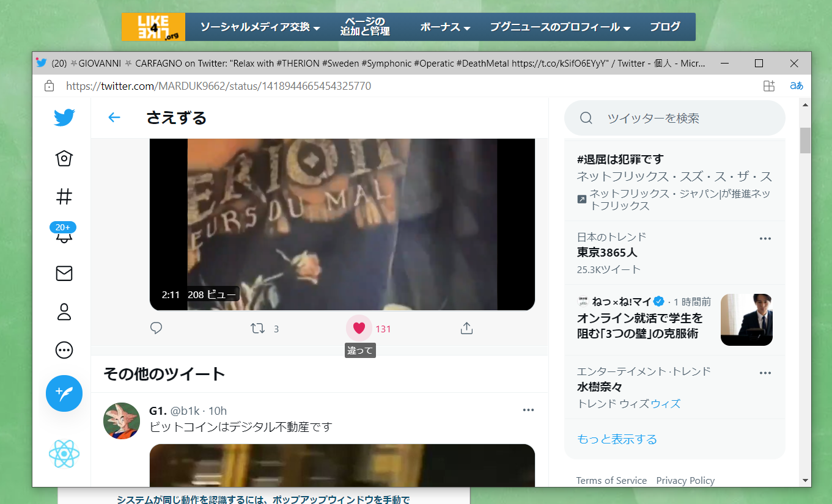Expand ソーシャルメディア交換 dropdown menu

tap(260, 27)
